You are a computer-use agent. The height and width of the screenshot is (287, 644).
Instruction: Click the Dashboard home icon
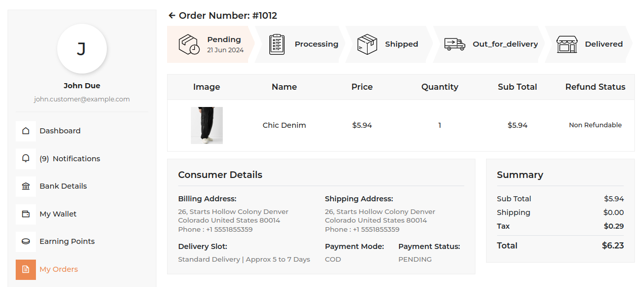[x=26, y=131]
